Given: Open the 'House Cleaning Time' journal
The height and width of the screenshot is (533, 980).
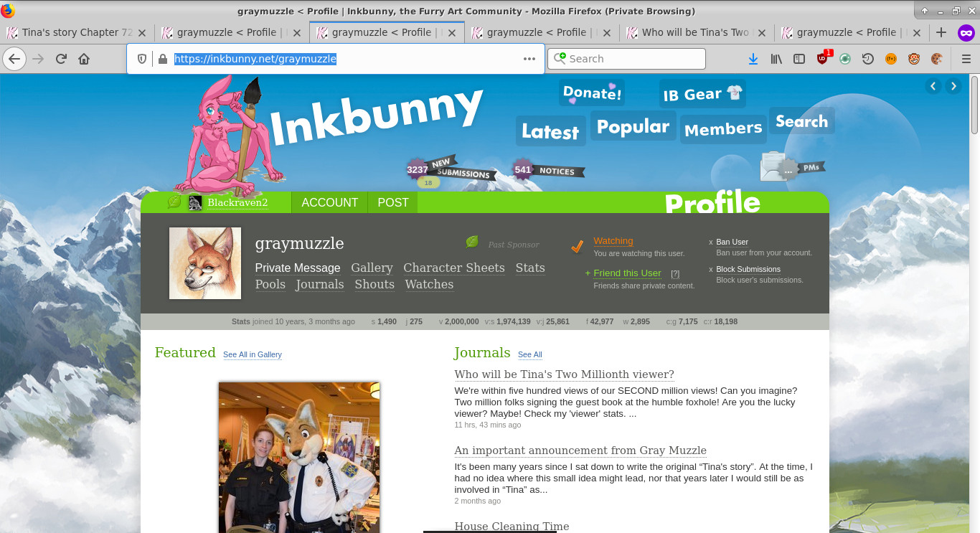Looking at the screenshot, I should click(x=512, y=526).
